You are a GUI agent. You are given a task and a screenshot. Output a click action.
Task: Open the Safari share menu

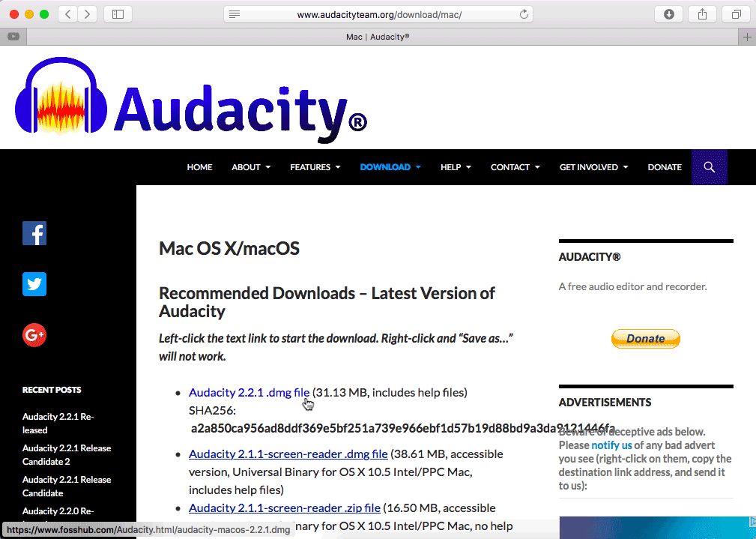(x=703, y=14)
